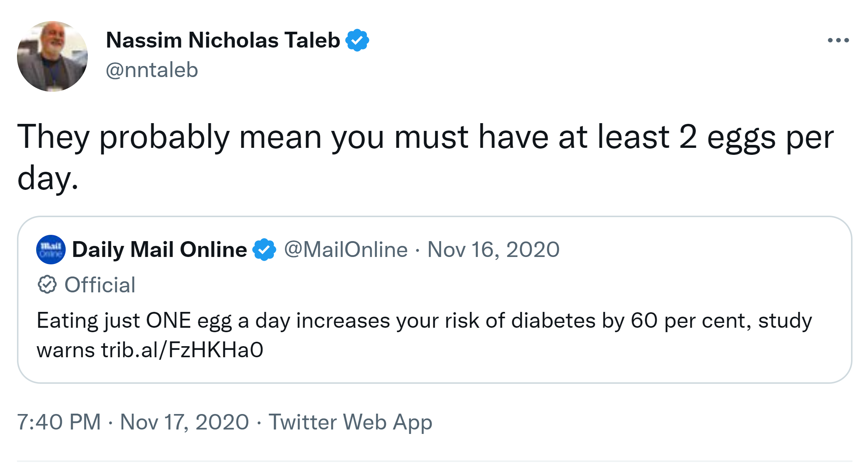Open the Nassim Nicholas Taleb display name

[x=223, y=40]
